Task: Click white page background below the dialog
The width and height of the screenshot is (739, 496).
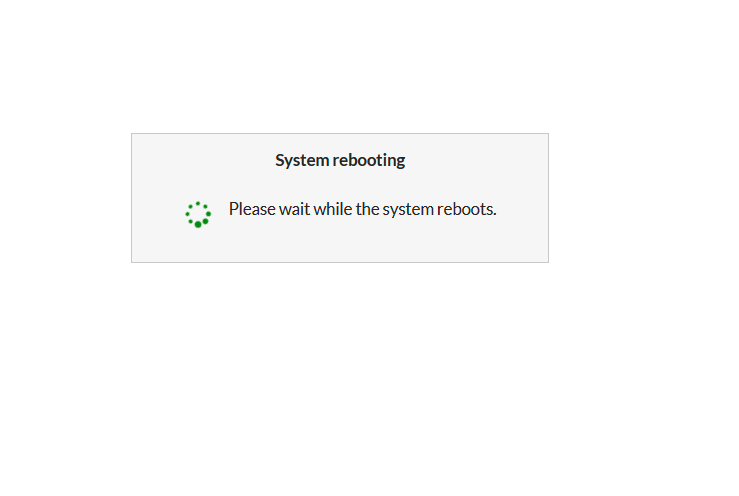Action: 340,377
